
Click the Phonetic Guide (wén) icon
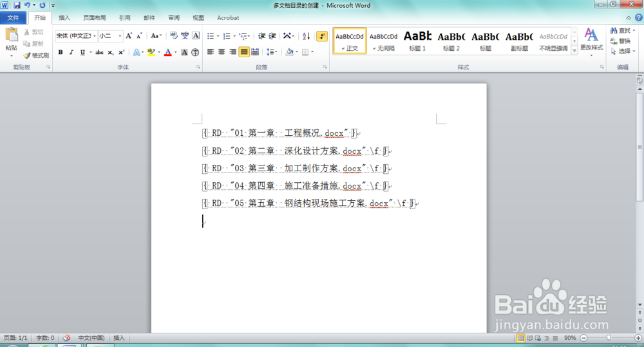click(185, 35)
